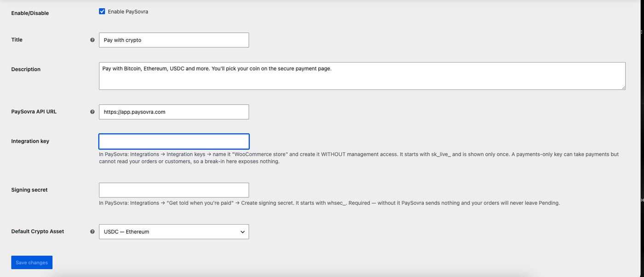Click the Description label
Screen dimensions: 644x277
coord(26,69)
